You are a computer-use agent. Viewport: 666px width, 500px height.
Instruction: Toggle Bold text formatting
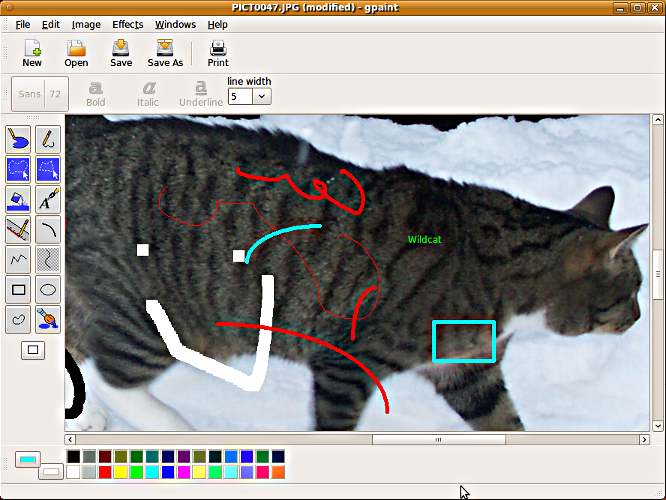pos(96,93)
